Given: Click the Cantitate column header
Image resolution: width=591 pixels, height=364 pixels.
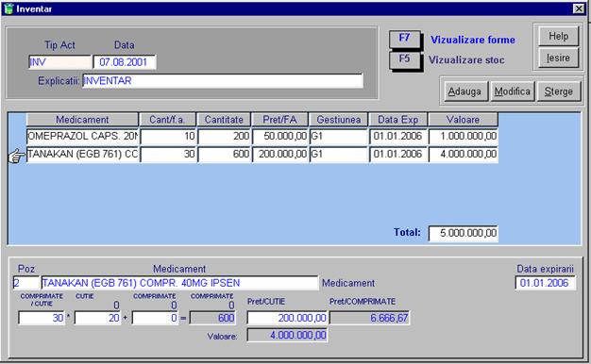Looking at the screenshot, I should tap(224, 120).
